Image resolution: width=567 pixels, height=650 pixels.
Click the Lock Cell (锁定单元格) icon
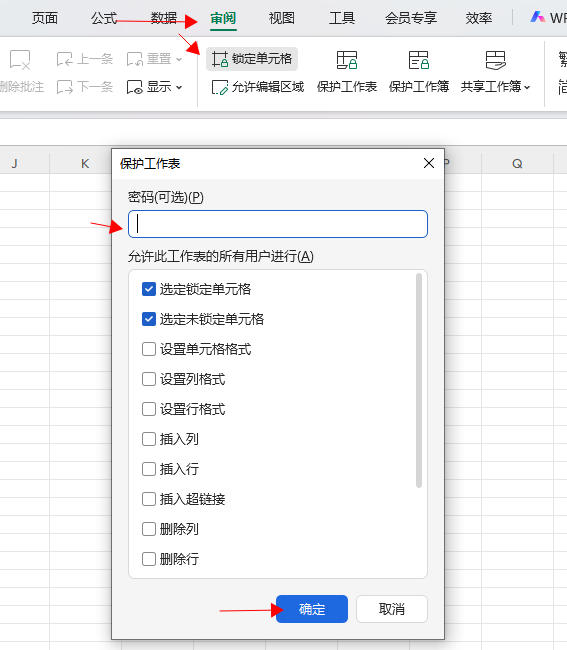tap(220, 59)
